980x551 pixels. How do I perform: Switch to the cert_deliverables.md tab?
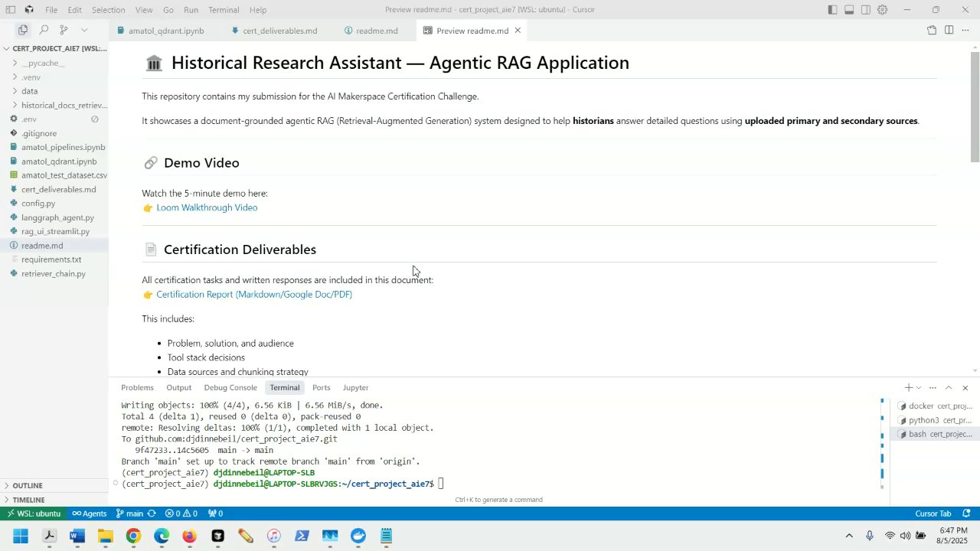click(x=279, y=31)
